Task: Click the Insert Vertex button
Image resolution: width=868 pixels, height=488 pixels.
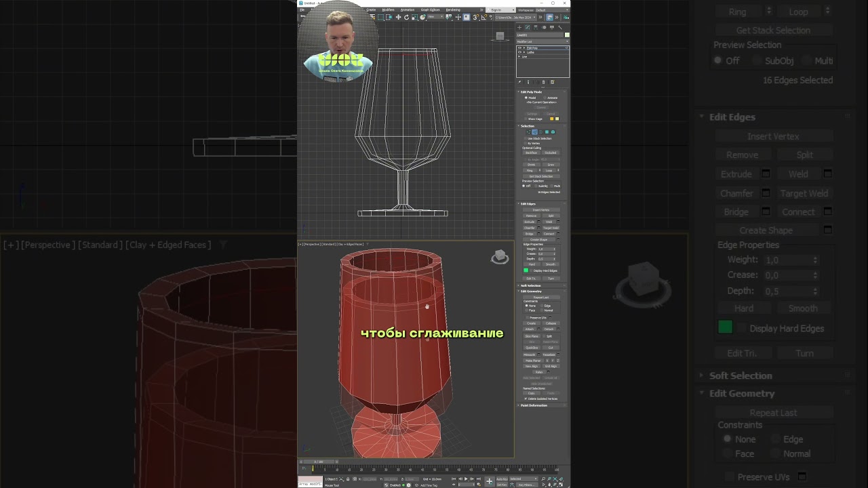Action: tap(541, 210)
